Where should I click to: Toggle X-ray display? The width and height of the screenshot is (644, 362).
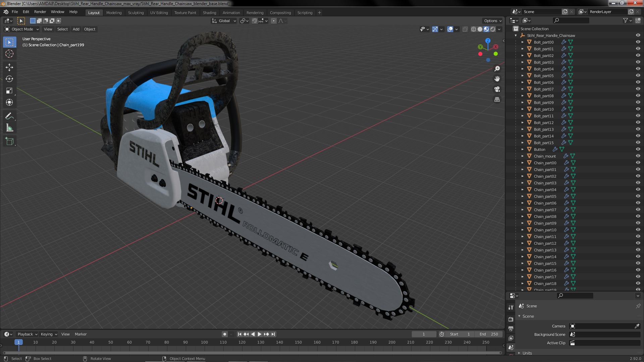pos(465,29)
